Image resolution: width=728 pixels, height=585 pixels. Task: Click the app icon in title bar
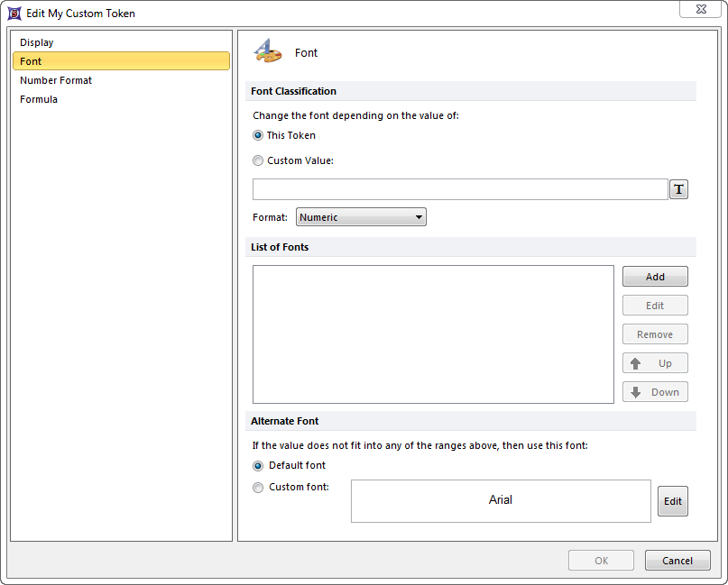[x=14, y=14]
